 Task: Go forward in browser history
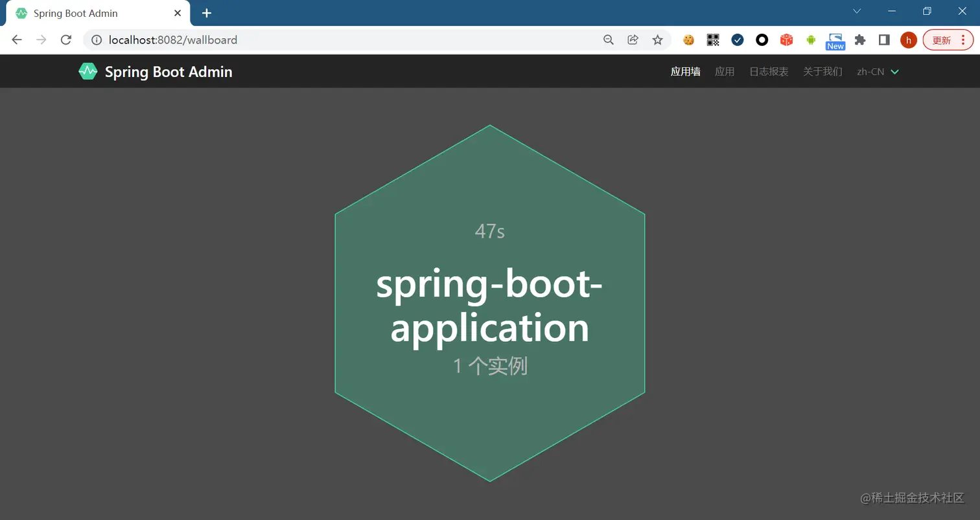[x=41, y=40]
